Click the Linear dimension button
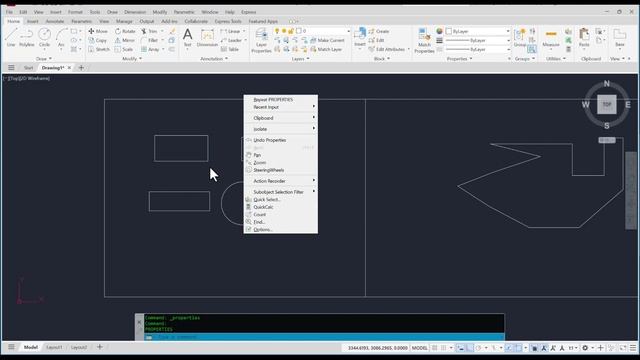Image resolution: width=640 pixels, height=360 pixels. coord(231,31)
